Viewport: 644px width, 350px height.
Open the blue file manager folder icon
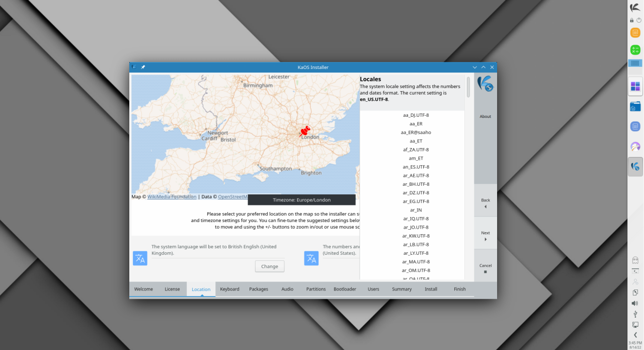pos(635,106)
